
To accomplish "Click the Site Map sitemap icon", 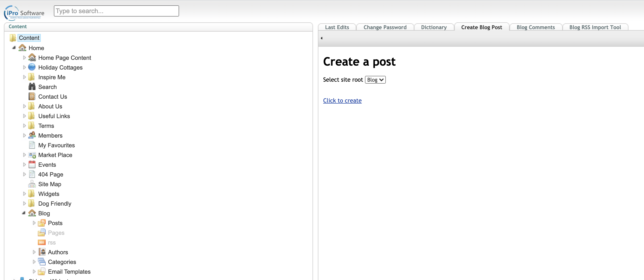I will click(x=32, y=184).
